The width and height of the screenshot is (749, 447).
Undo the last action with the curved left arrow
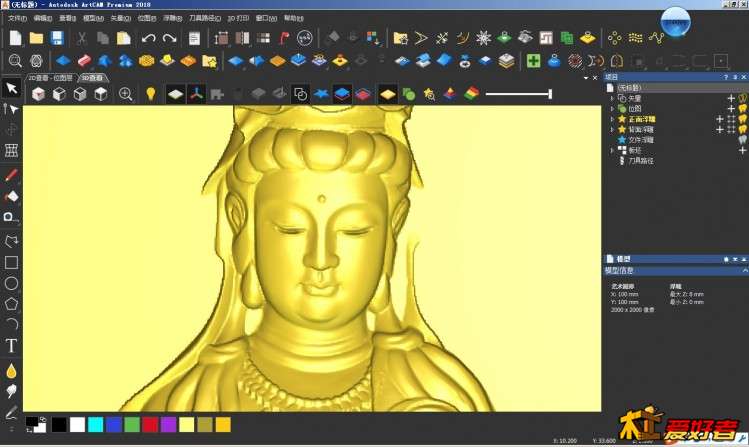click(x=149, y=38)
